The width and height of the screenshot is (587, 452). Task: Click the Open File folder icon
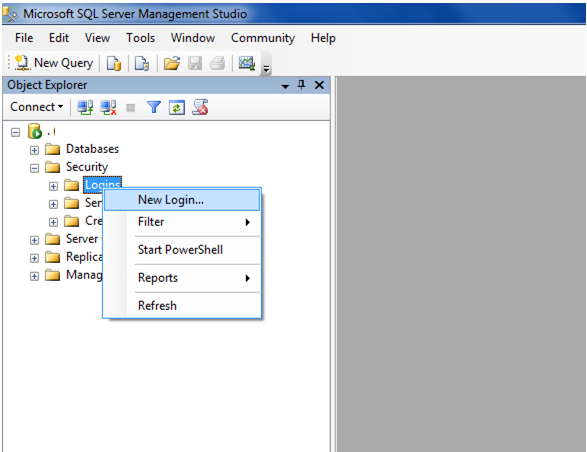coord(171,63)
